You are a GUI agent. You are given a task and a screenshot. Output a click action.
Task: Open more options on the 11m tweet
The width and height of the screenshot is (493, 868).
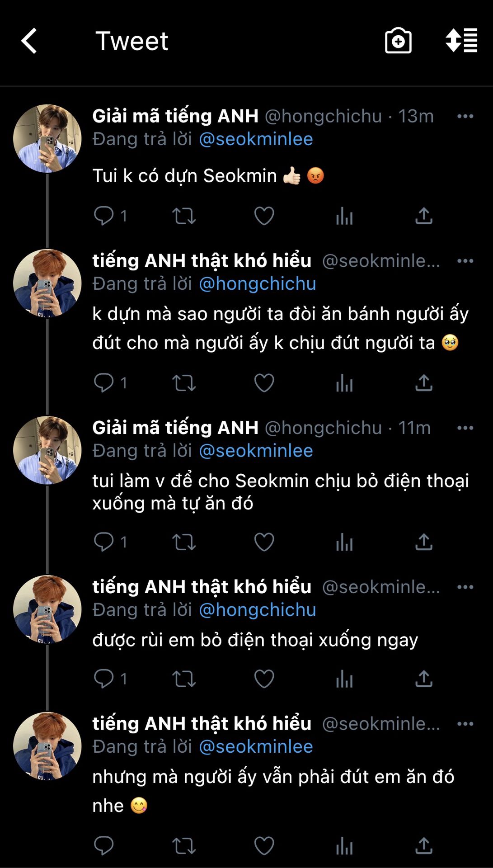465,428
